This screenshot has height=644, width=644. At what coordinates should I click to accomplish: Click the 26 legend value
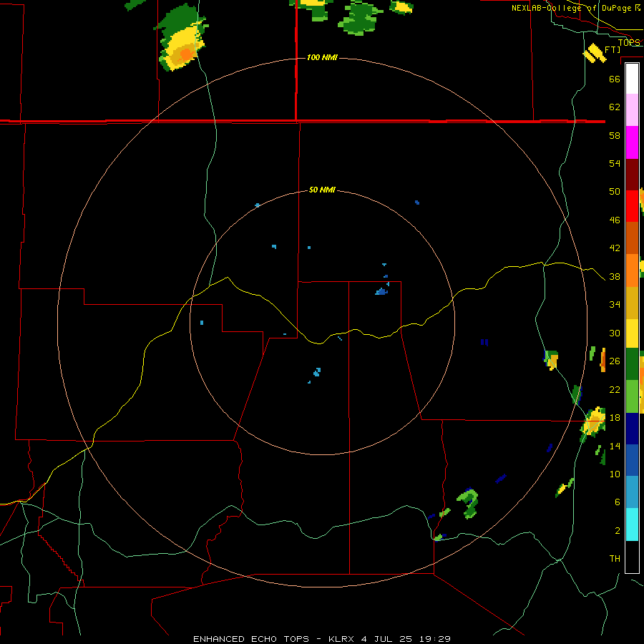click(x=615, y=361)
